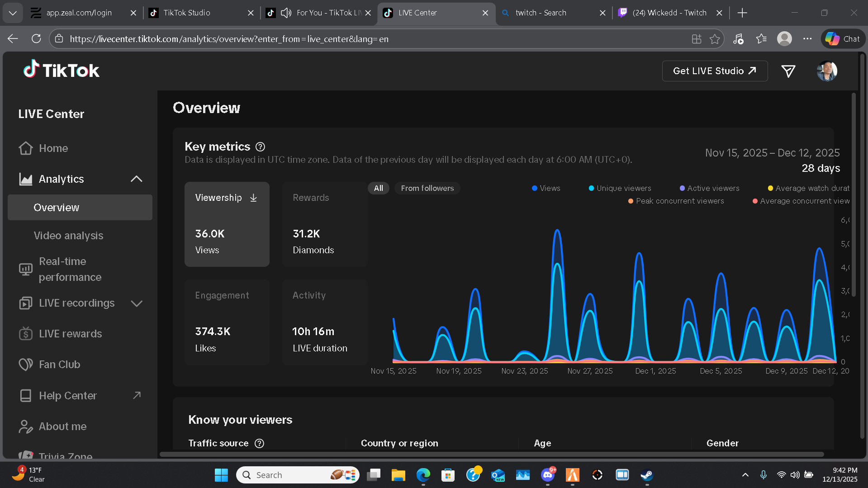The image size is (868, 488).
Task: Open the profile avatar in the TikTok header
Action: pyautogui.click(x=827, y=71)
